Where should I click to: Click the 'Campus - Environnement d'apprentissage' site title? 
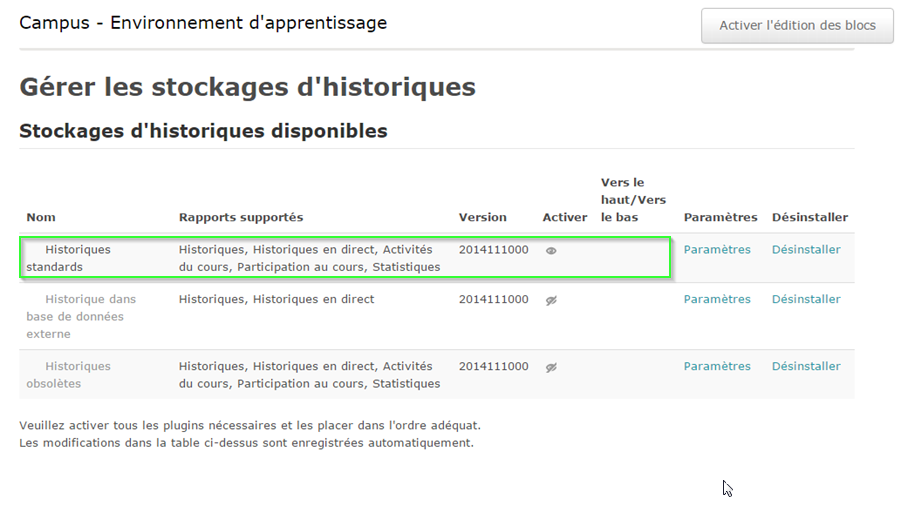[203, 23]
